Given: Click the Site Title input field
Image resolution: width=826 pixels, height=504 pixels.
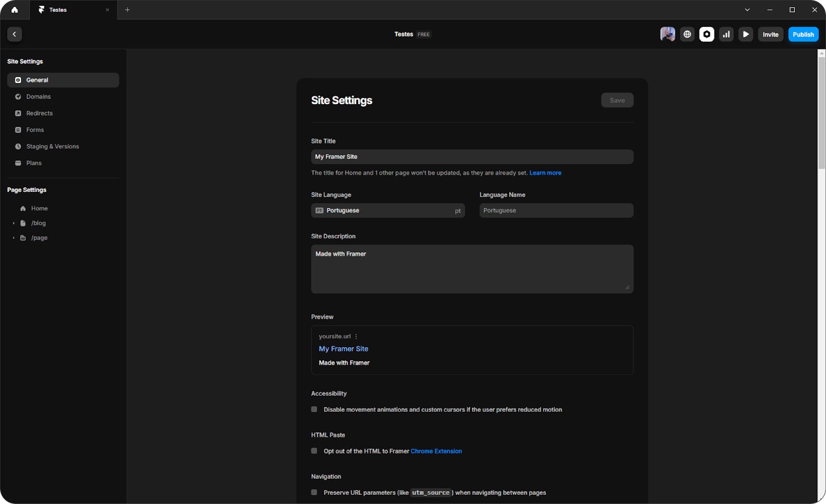Looking at the screenshot, I should coord(472,157).
